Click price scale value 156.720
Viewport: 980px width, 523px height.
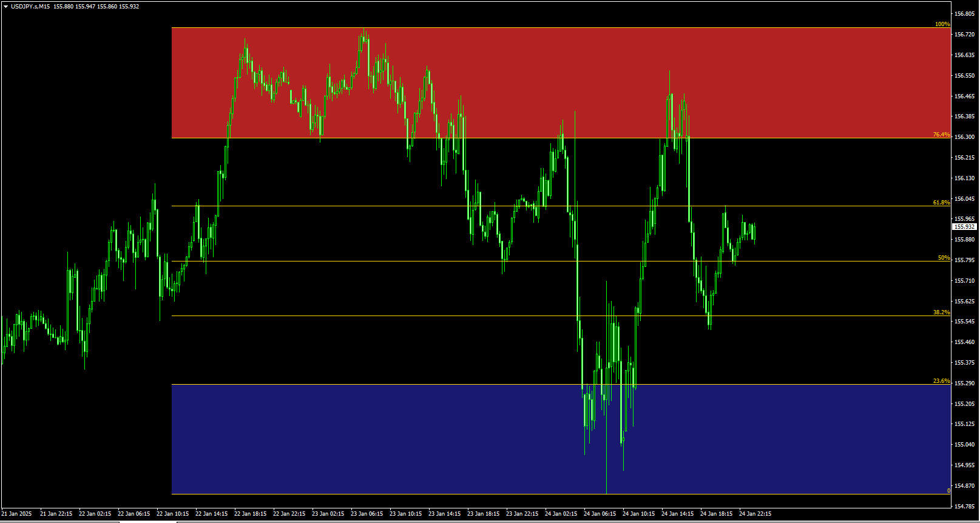[x=964, y=35]
